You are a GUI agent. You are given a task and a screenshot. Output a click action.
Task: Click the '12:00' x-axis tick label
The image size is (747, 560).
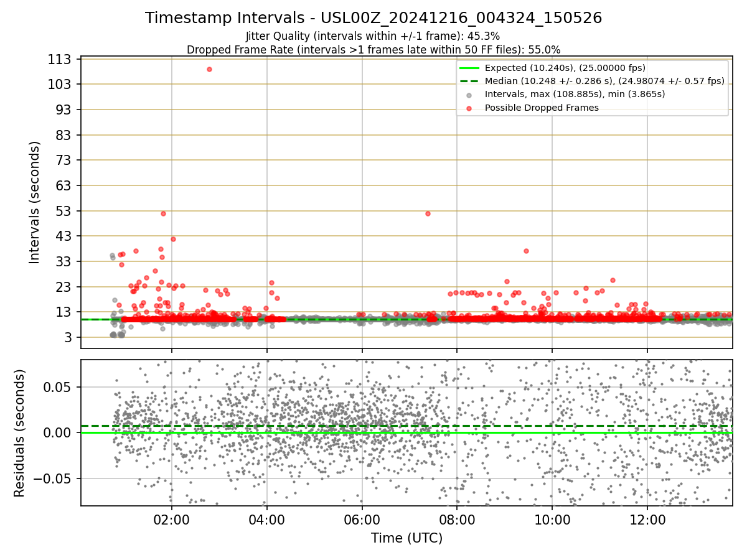tap(647, 520)
